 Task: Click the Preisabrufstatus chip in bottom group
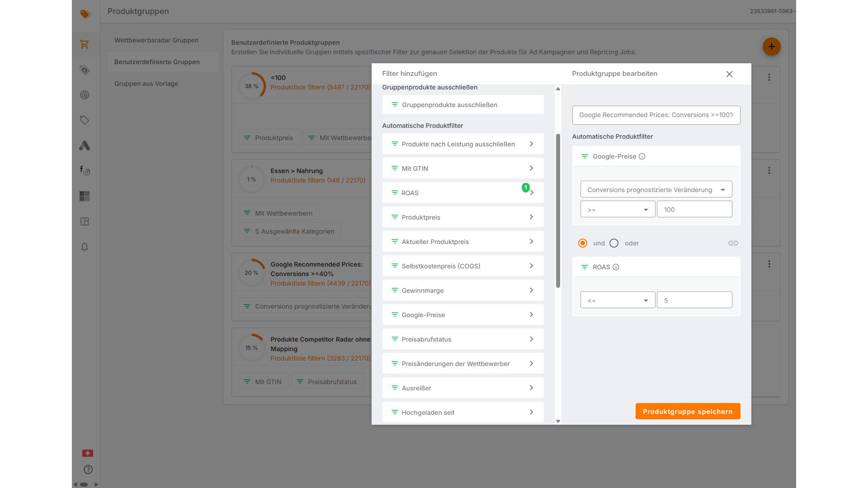pyautogui.click(x=327, y=382)
